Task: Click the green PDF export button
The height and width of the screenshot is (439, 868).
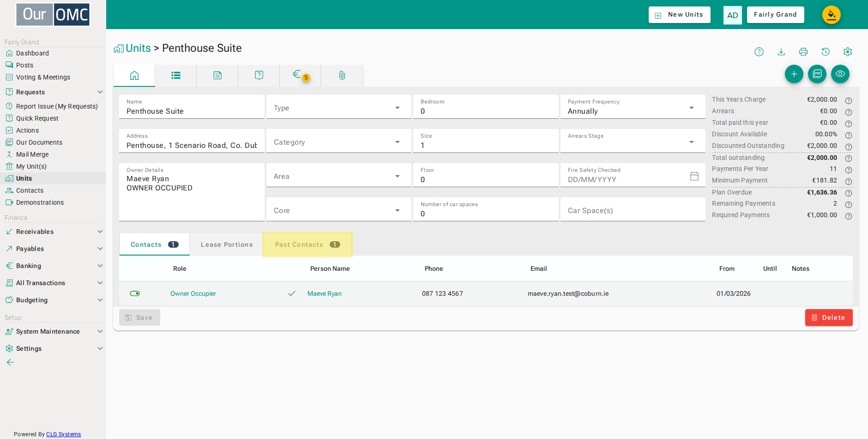Action: pyautogui.click(x=817, y=74)
